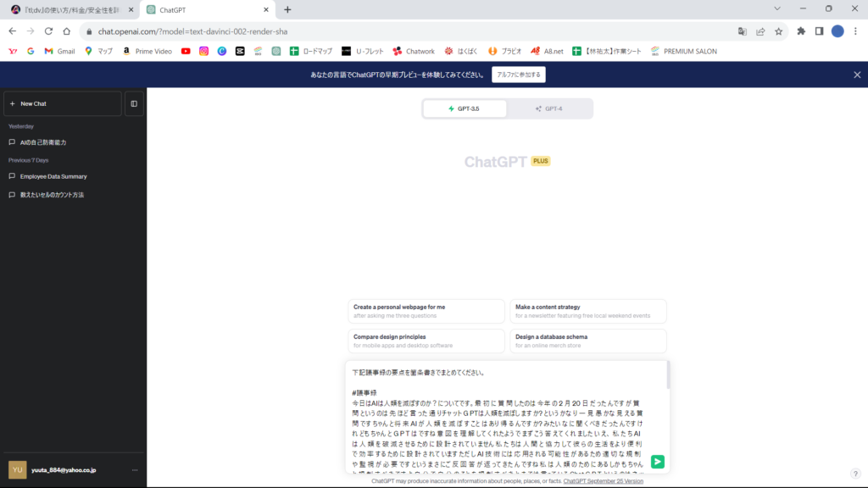Open the A8.net bookmark
Viewport: 868px width, 488px height.
click(x=547, y=51)
